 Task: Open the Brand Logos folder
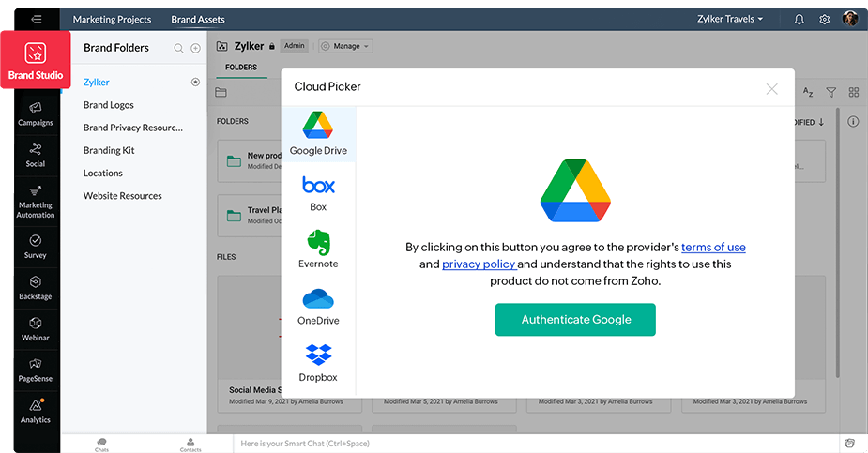109,104
